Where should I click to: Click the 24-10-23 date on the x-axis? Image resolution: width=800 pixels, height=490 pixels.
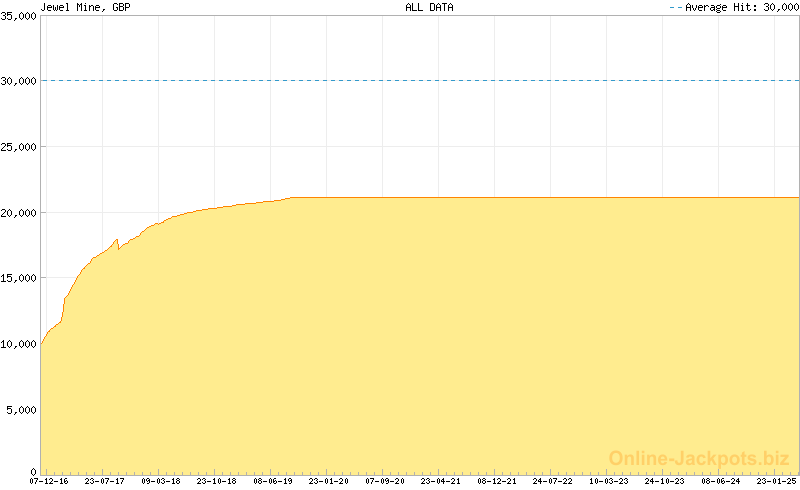[665, 481]
